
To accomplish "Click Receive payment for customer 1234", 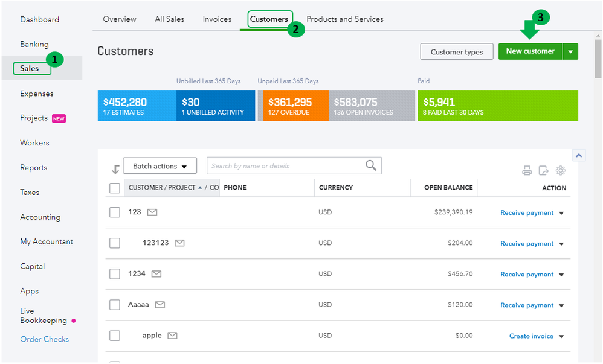I will [527, 275].
